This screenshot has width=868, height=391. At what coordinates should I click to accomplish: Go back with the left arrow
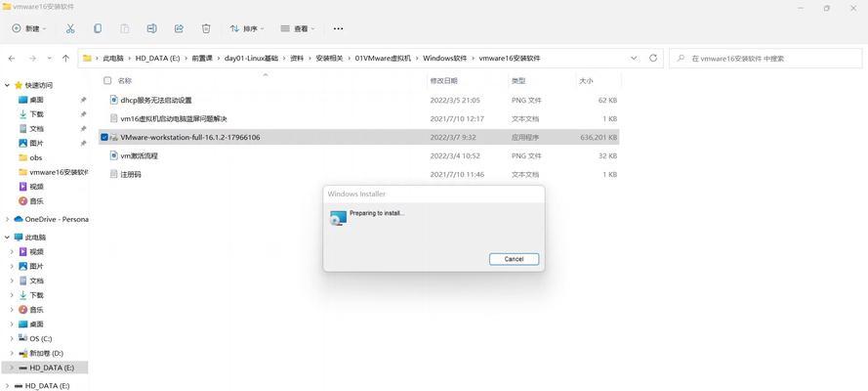pyautogui.click(x=12, y=58)
